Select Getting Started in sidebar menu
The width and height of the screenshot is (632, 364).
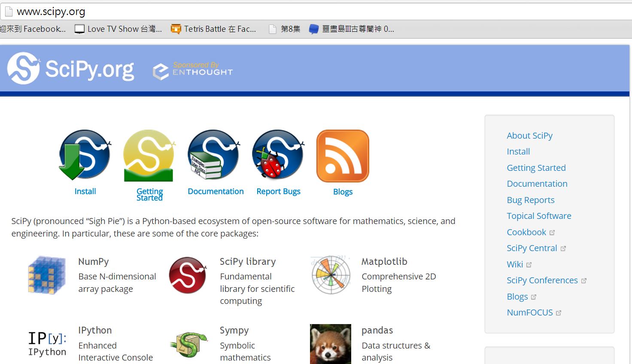536,168
